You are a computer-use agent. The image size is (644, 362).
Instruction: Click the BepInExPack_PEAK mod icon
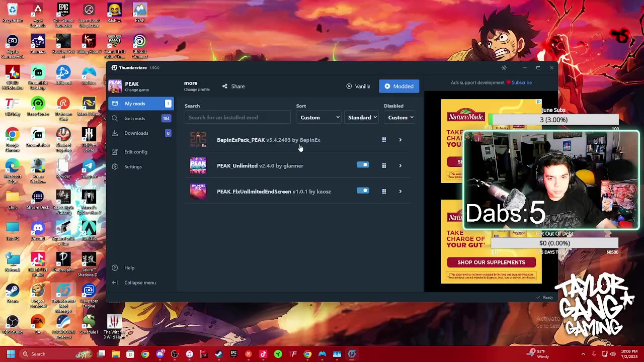point(198,140)
